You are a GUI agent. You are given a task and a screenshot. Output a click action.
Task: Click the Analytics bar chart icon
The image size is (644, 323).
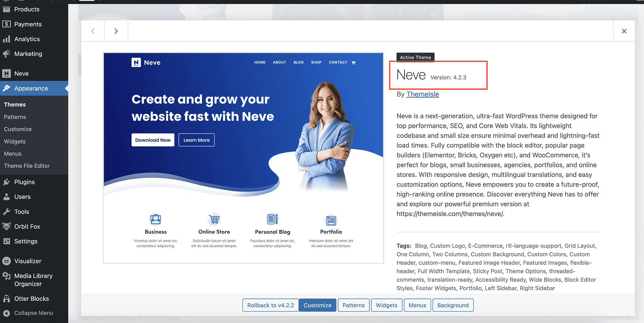[x=6, y=39]
